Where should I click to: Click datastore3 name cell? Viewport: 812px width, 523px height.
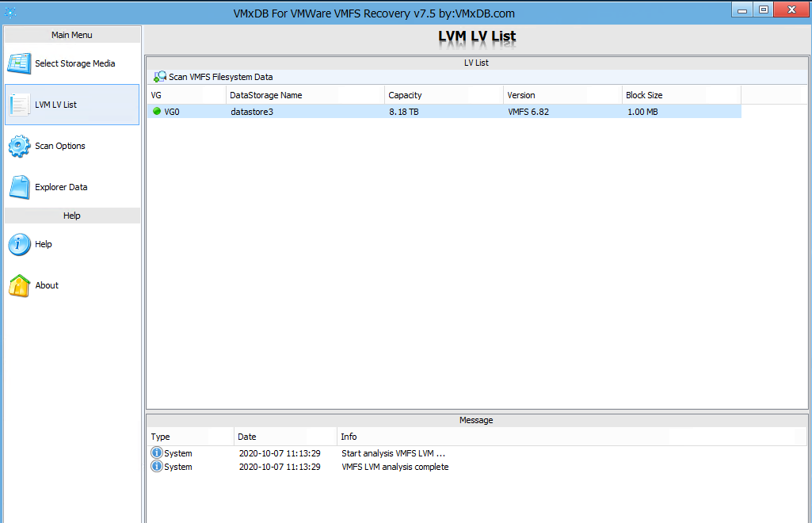pyautogui.click(x=252, y=111)
